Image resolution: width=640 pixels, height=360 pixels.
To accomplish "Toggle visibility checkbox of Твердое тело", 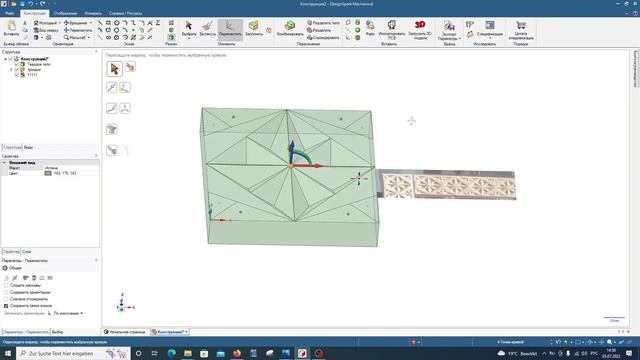I will click(x=17, y=64).
